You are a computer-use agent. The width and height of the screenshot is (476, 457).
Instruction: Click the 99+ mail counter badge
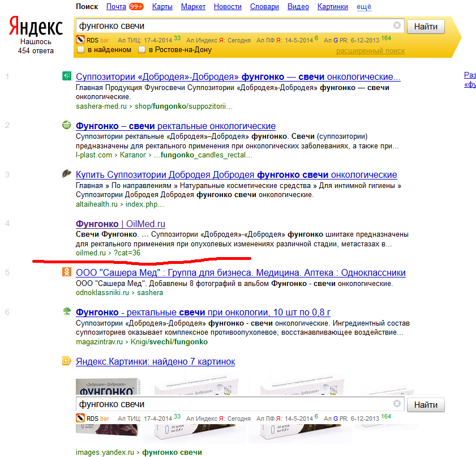click(x=136, y=6)
